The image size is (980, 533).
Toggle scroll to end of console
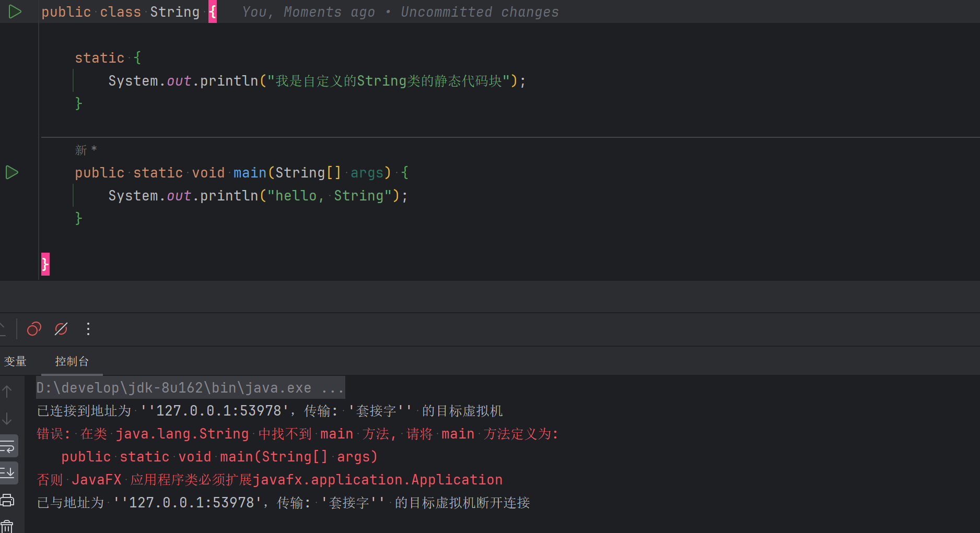pos(8,473)
